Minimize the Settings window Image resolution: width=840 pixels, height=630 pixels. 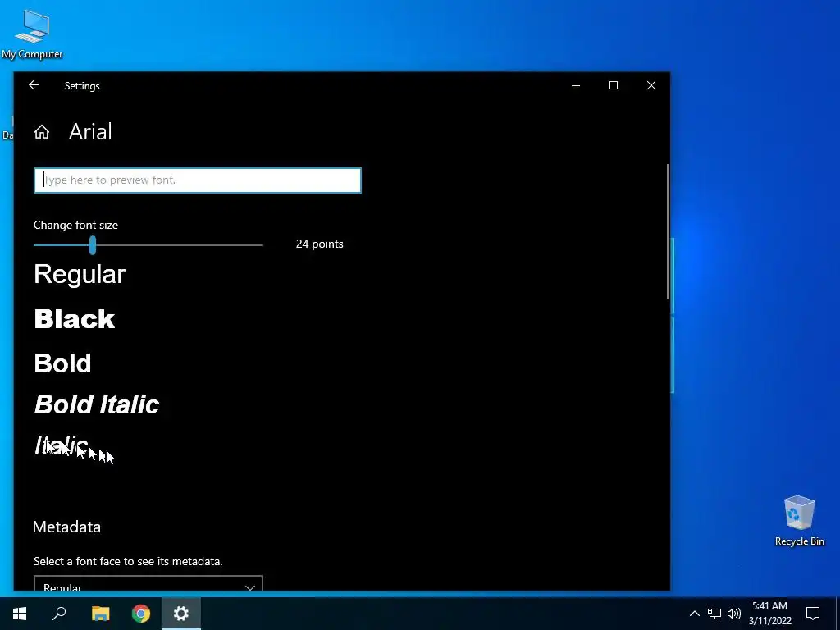[x=576, y=85]
